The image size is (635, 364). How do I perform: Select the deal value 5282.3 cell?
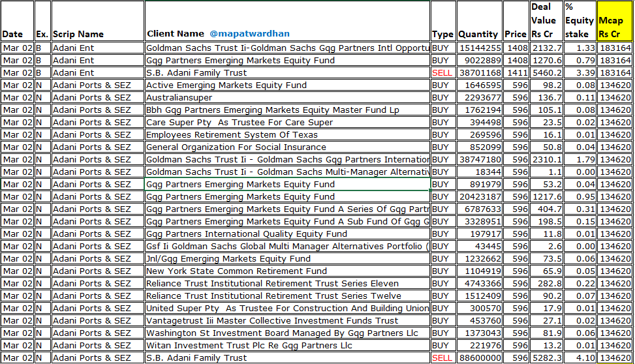[546, 358]
